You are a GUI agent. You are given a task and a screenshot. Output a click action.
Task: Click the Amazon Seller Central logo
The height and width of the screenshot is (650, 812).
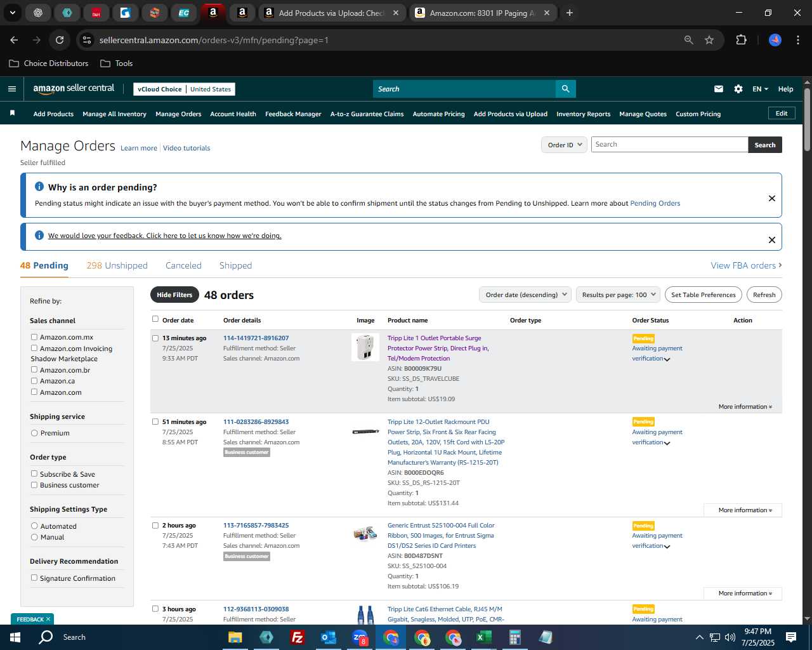click(74, 89)
